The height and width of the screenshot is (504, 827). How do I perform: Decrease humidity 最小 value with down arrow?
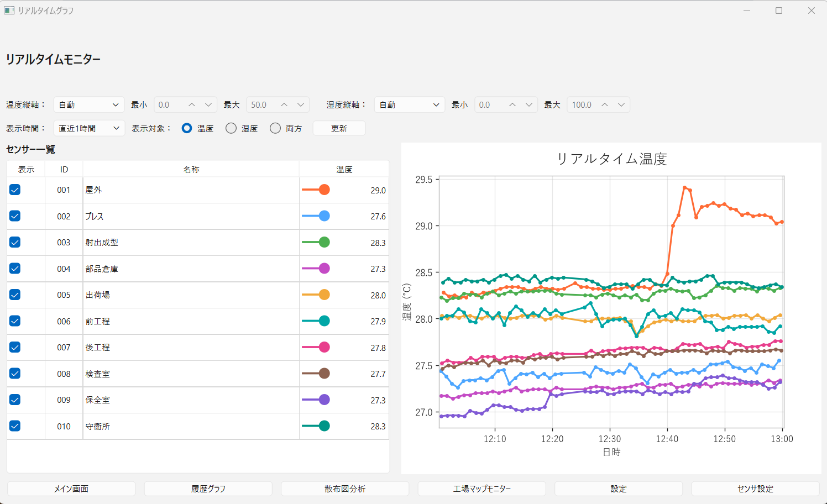click(529, 104)
